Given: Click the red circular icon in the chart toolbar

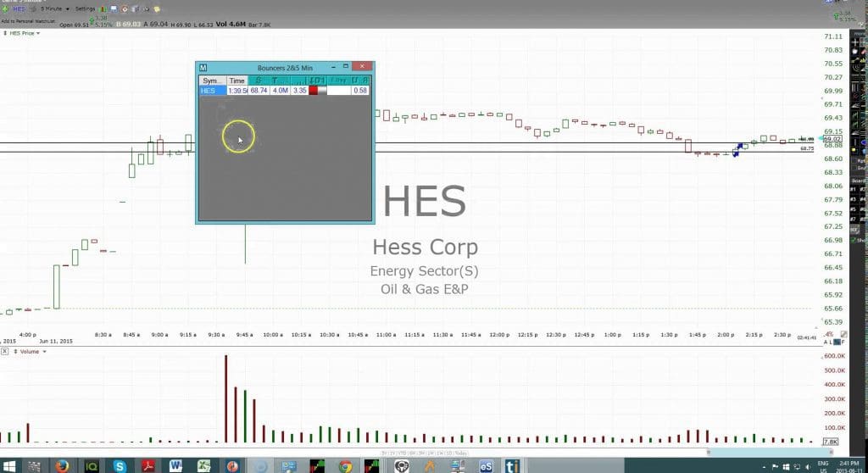Looking at the screenshot, I should point(125,9).
